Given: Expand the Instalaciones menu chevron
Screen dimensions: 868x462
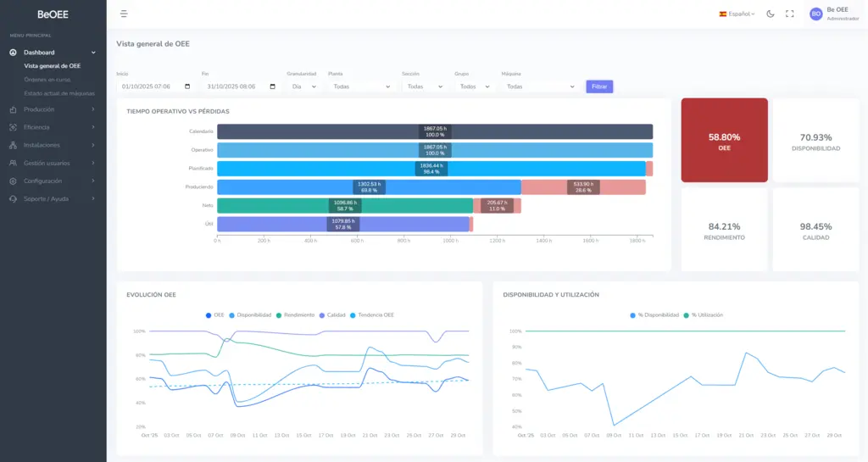Looking at the screenshot, I should tap(93, 145).
